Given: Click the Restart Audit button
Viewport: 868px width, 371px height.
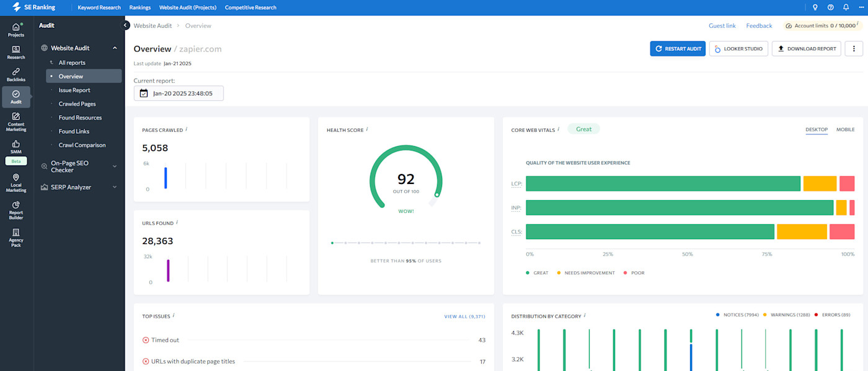Looking at the screenshot, I should click(678, 49).
